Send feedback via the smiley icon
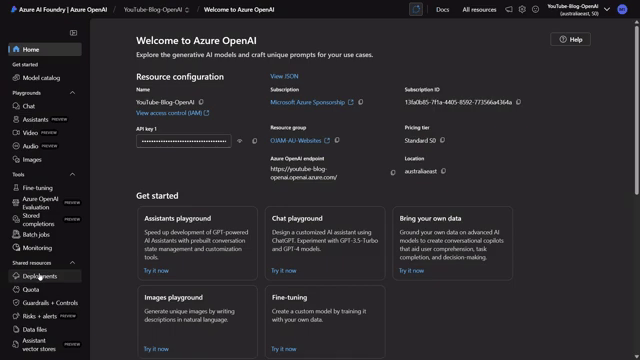The width and height of the screenshot is (640, 360). pyautogui.click(x=536, y=9)
